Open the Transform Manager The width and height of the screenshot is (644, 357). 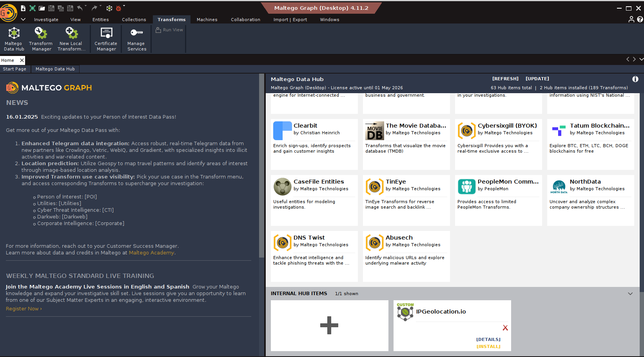41,39
